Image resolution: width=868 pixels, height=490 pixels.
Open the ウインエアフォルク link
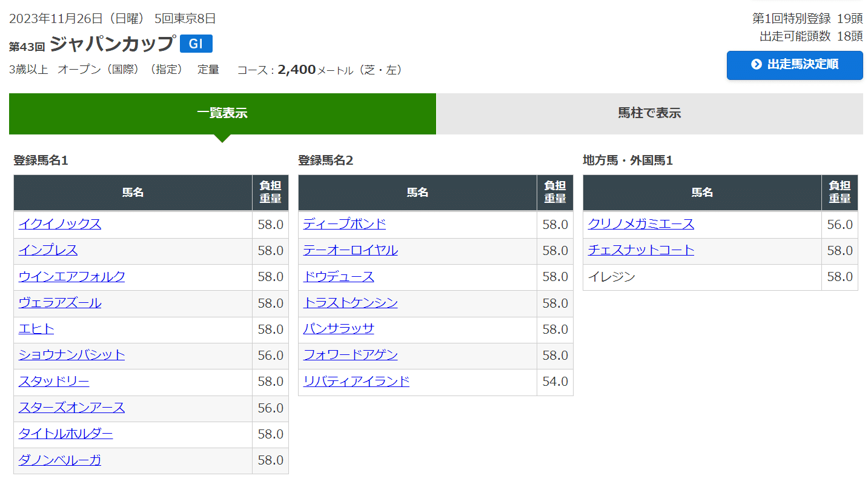(72, 277)
